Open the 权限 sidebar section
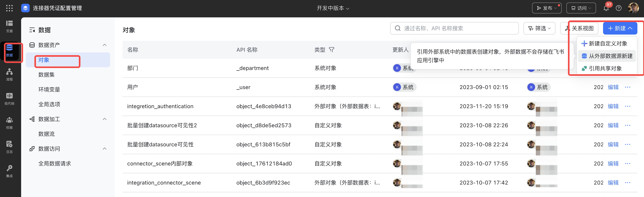This screenshot has width=644, height=197. click(9, 123)
